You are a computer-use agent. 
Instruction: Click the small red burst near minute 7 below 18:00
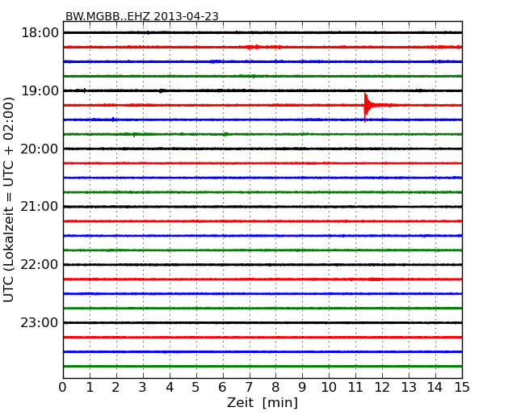click(253, 47)
